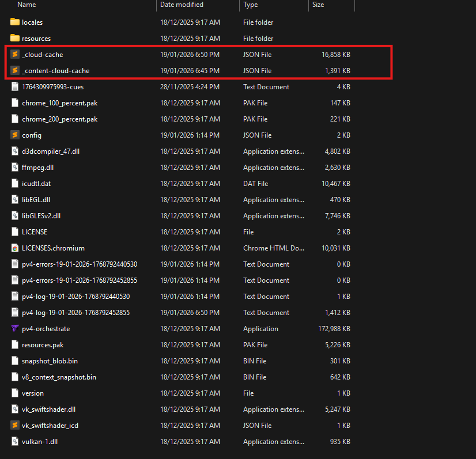Screen dimensions: 476x459
Task: Select the locales folder name
Action: (32, 22)
